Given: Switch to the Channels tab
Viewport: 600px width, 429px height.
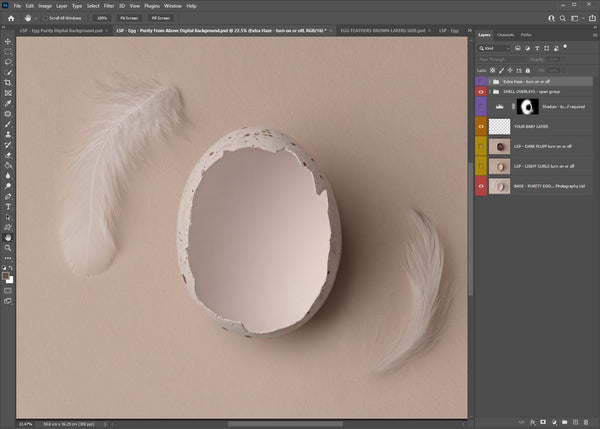Looking at the screenshot, I should [506, 34].
